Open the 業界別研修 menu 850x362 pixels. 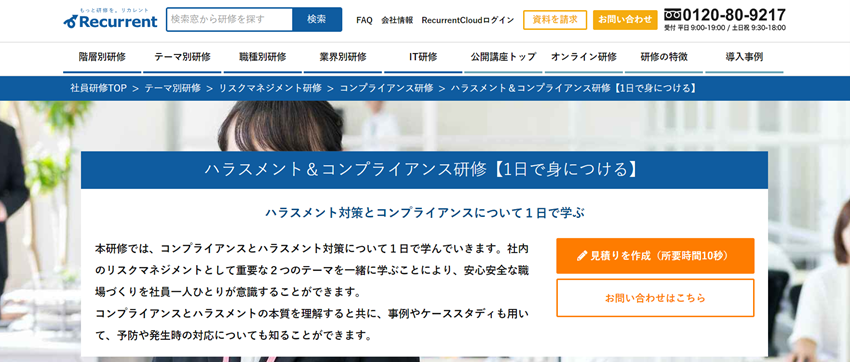[343, 57]
